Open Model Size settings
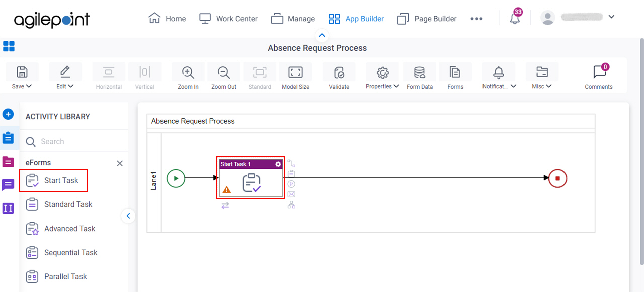The height and width of the screenshot is (292, 644). click(295, 78)
